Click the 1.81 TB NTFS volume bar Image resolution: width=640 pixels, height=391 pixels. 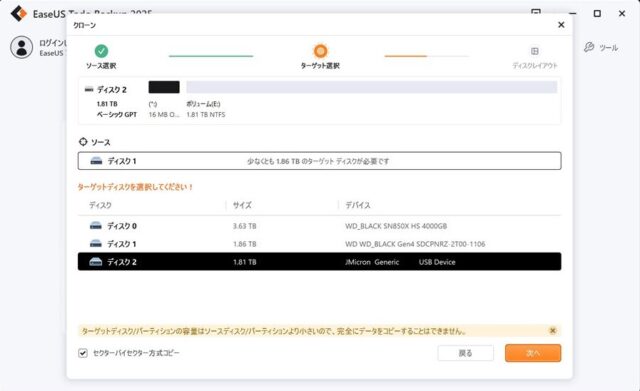[372, 87]
